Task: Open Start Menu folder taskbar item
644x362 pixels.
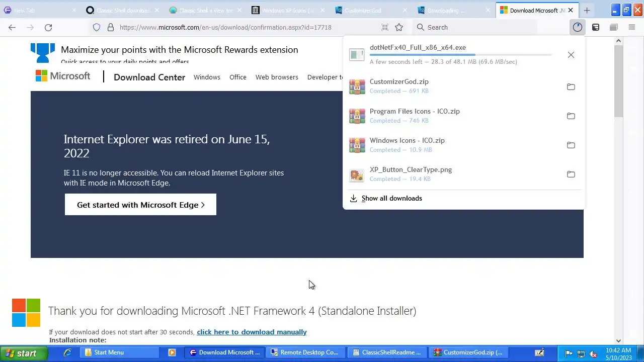Action: pos(121,352)
